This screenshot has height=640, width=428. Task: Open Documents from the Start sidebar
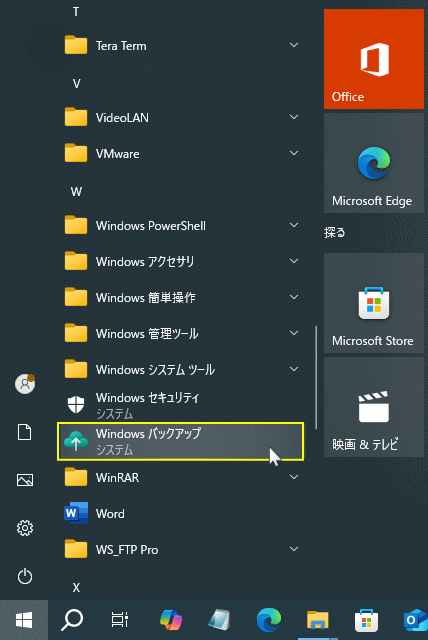coord(24,432)
